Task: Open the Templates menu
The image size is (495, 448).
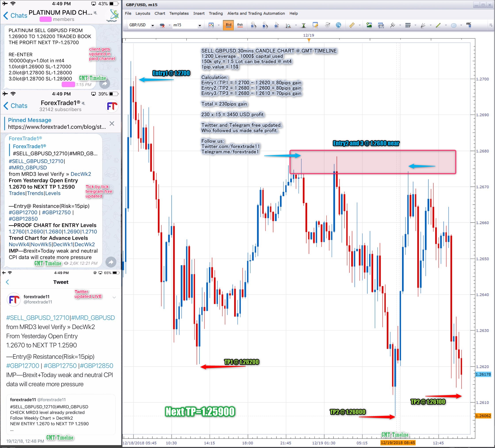Action: click(x=179, y=13)
